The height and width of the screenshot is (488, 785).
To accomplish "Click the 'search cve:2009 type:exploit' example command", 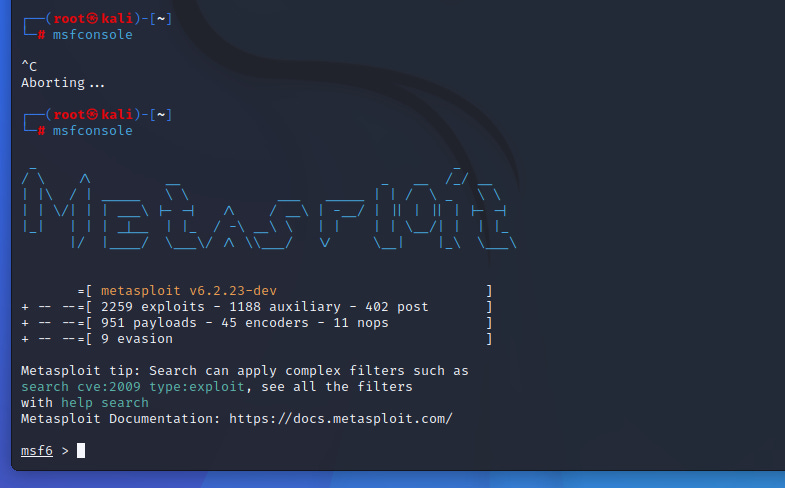I will (133, 387).
